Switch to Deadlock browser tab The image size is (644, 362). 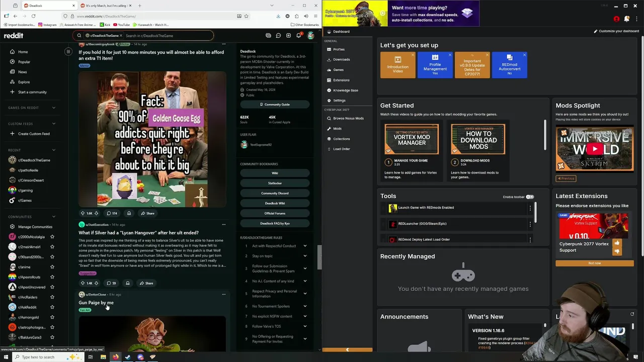(49, 6)
